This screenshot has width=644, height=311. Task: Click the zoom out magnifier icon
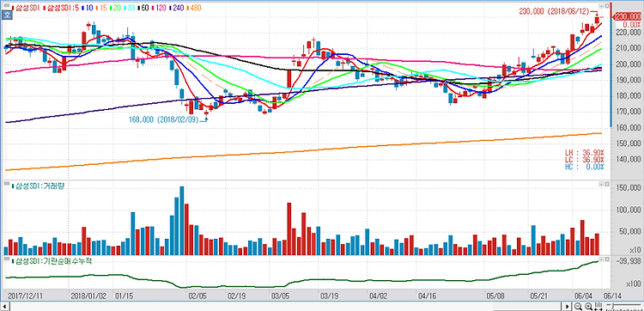[x=578, y=307]
